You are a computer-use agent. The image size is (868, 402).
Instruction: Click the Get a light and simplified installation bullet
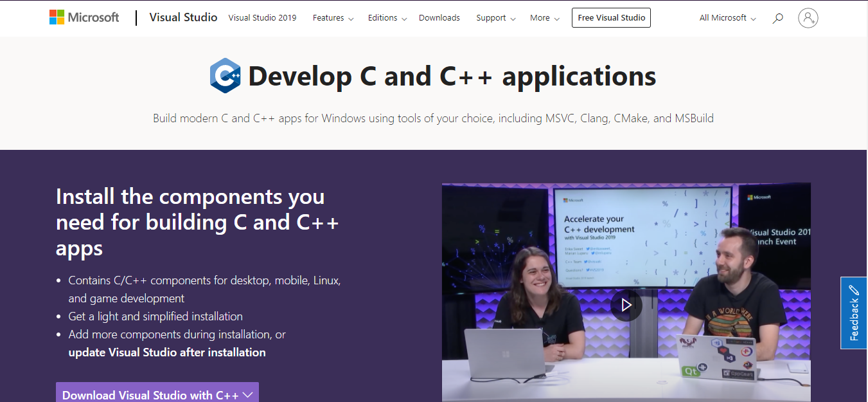click(155, 316)
